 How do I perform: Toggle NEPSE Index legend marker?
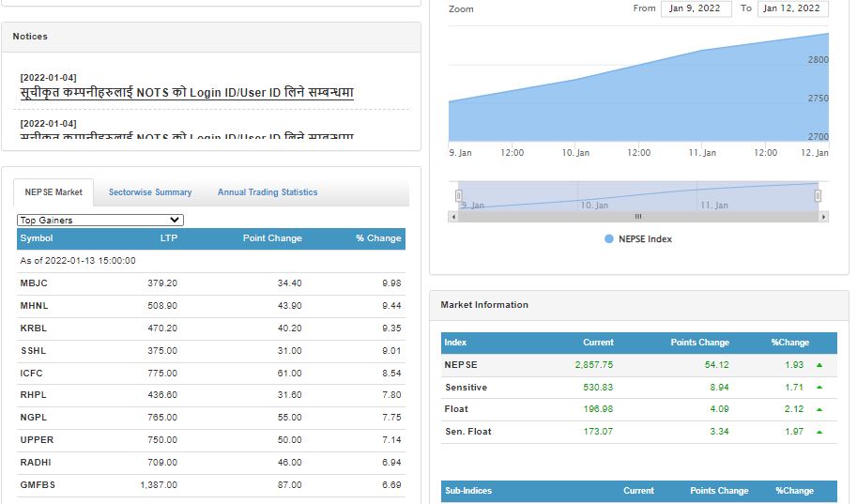(609, 239)
